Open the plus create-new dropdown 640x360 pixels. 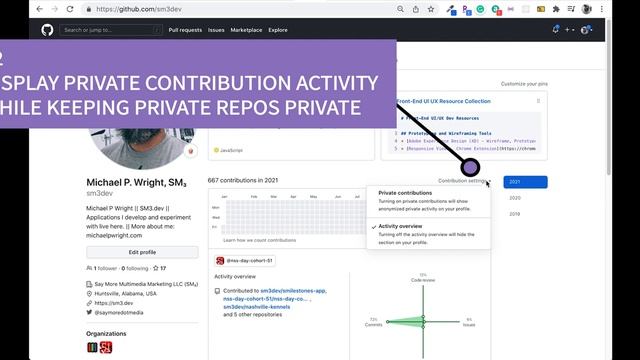[x=569, y=30]
